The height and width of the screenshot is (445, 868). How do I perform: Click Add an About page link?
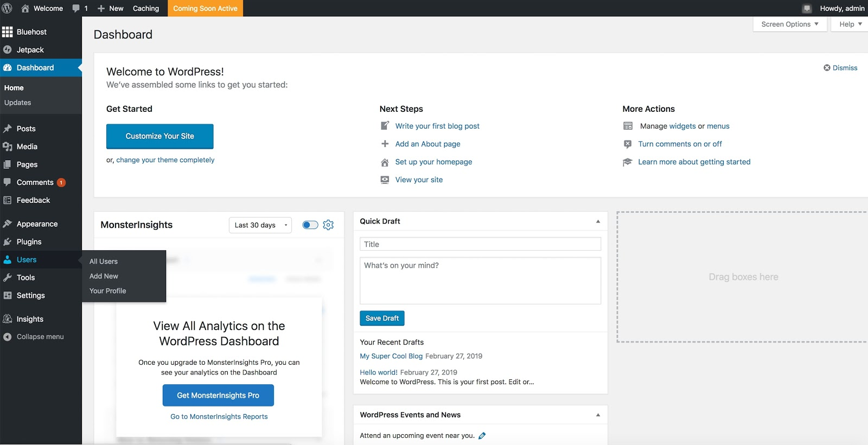pos(427,144)
